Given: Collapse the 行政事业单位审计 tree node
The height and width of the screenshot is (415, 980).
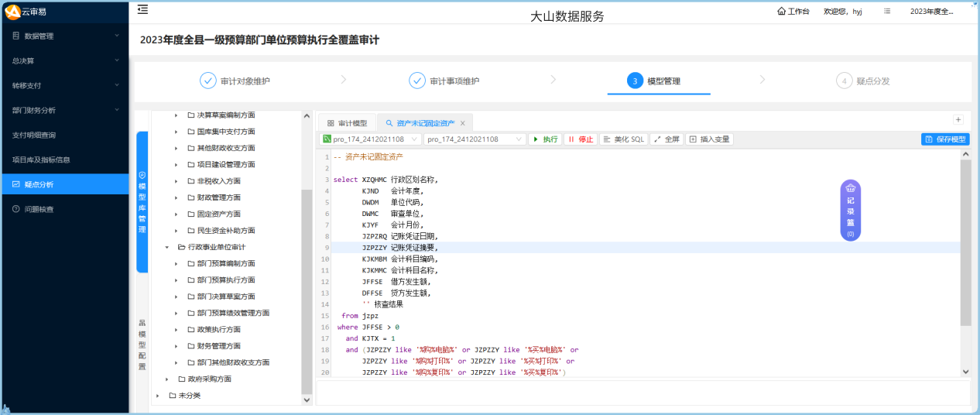Looking at the screenshot, I should coord(166,247).
